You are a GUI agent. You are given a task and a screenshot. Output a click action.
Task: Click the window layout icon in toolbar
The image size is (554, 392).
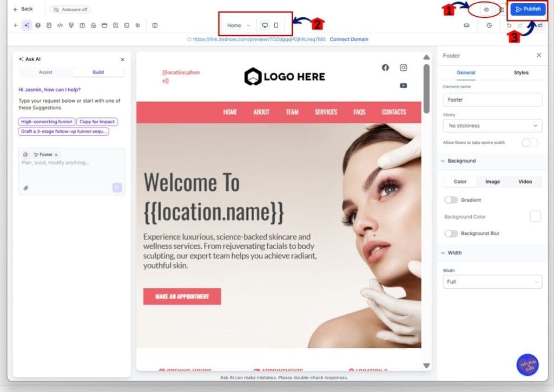(x=104, y=25)
